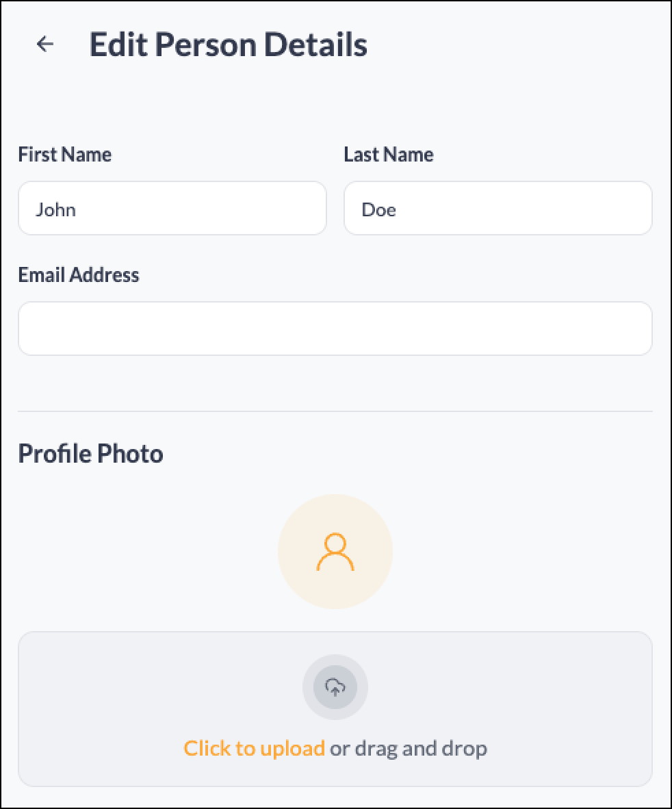
Task: Click the First Name field containing John
Action: [x=172, y=208]
